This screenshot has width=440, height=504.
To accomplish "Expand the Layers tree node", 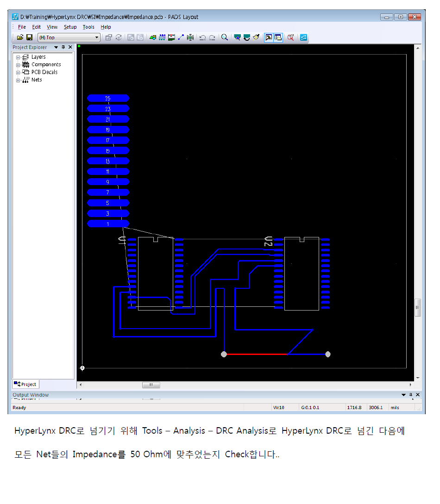I will [18, 57].
